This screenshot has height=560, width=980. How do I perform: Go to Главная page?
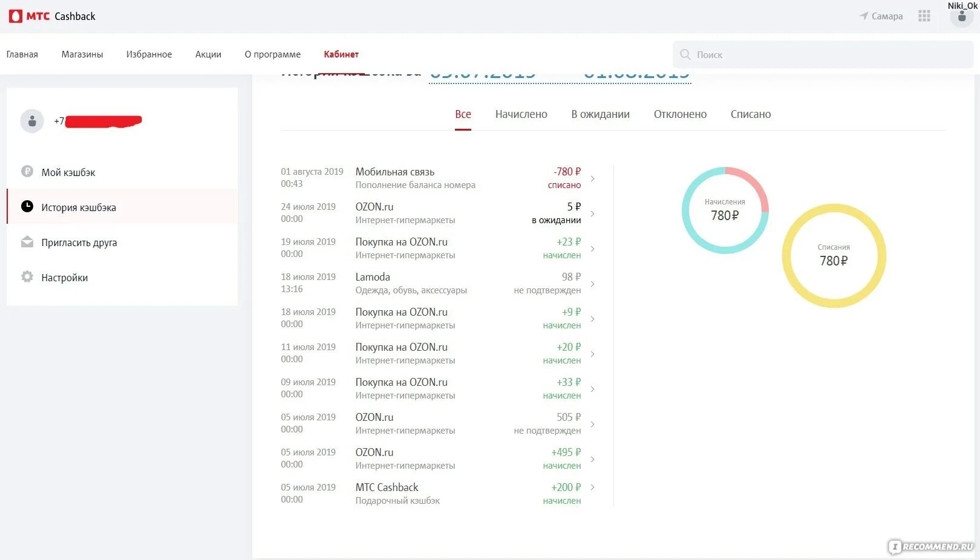22,54
